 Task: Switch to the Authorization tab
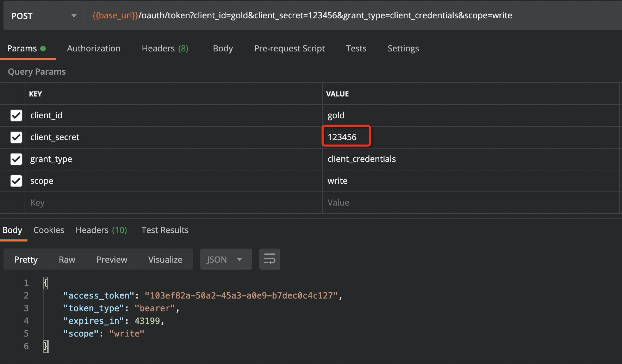pyautogui.click(x=94, y=49)
